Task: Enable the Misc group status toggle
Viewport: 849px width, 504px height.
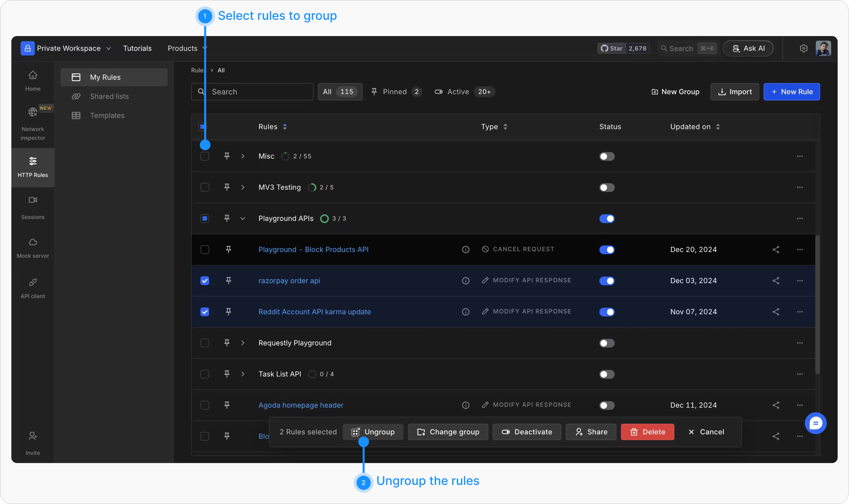Action: pyautogui.click(x=607, y=157)
